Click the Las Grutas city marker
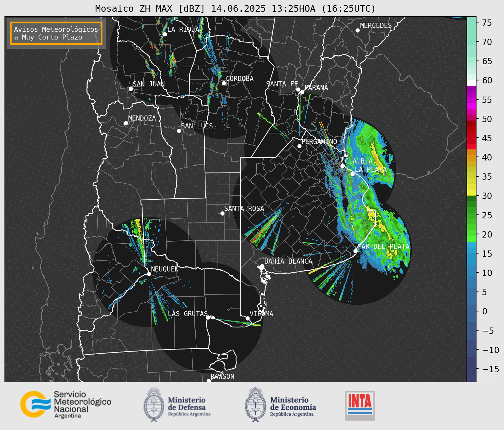504x430 pixels. pos(208,318)
